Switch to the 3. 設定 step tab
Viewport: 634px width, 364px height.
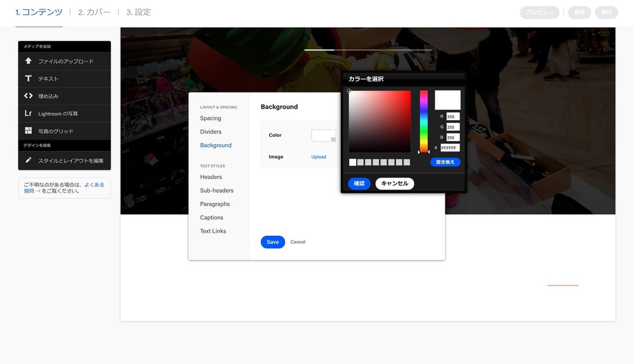(x=138, y=12)
